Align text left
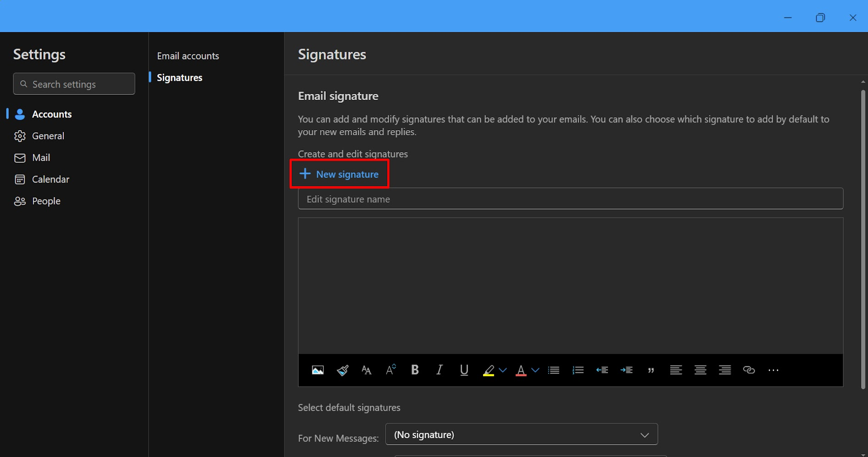Screen dimensions: 868x457 click(676, 370)
